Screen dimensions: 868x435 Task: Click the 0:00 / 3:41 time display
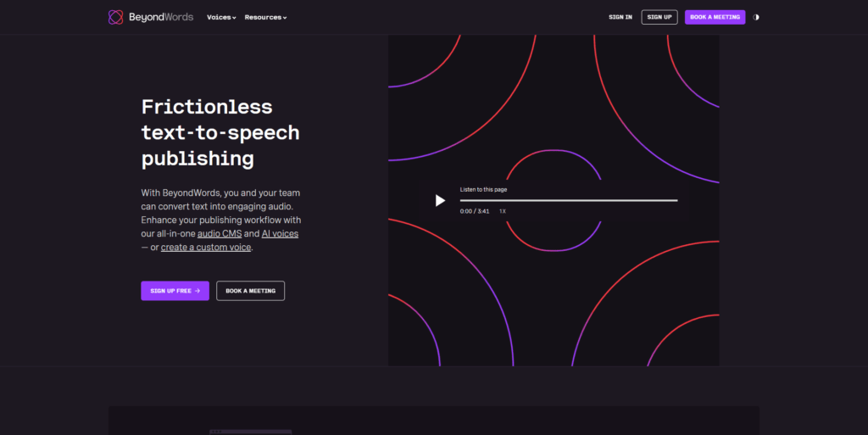tap(475, 211)
